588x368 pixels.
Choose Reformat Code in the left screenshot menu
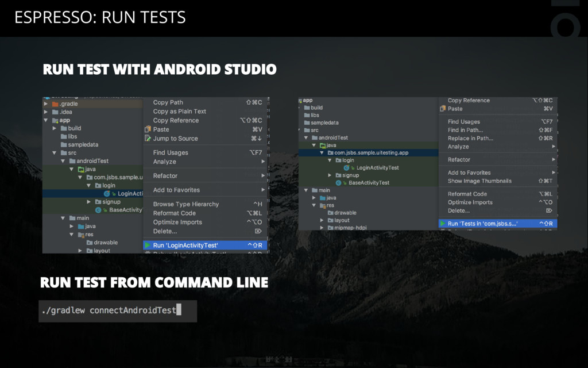tap(205, 213)
